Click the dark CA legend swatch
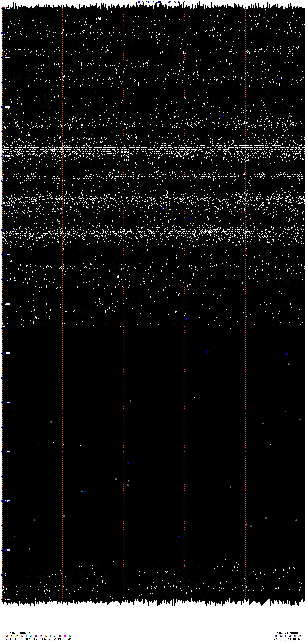The height and width of the screenshot is (644, 307). click(x=60, y=636)
